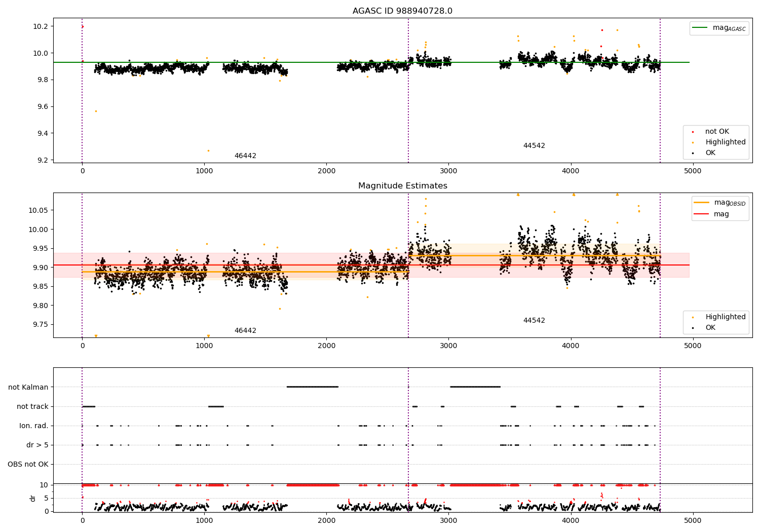
Task: Click obsid label 46442 in the Magnitude Estimates plot
Action: click(245, 331)
